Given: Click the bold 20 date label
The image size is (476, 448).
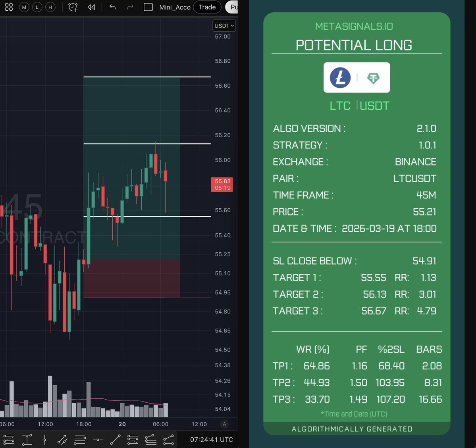Looking at the screenshot, I should (122, 424).
